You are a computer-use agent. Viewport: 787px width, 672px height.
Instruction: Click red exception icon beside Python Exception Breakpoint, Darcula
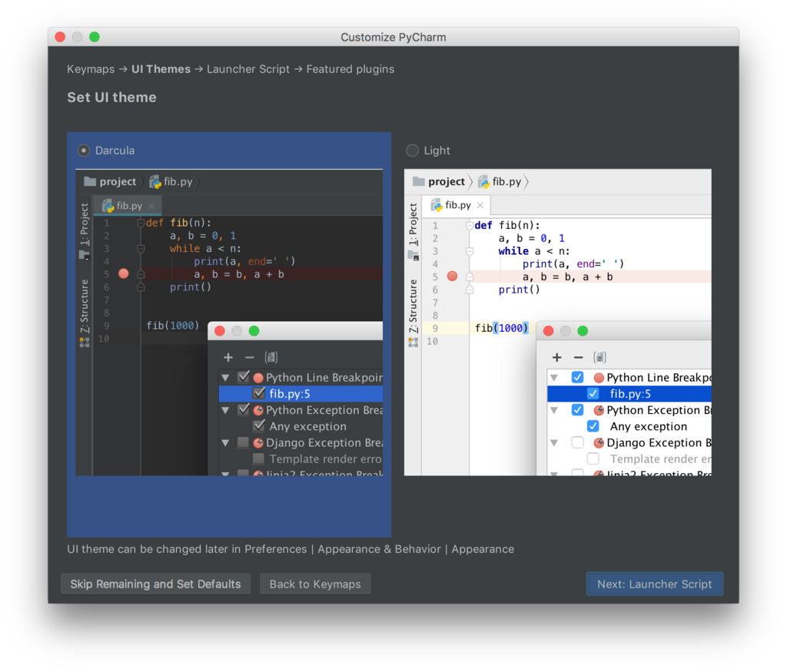tap(258, 410)
